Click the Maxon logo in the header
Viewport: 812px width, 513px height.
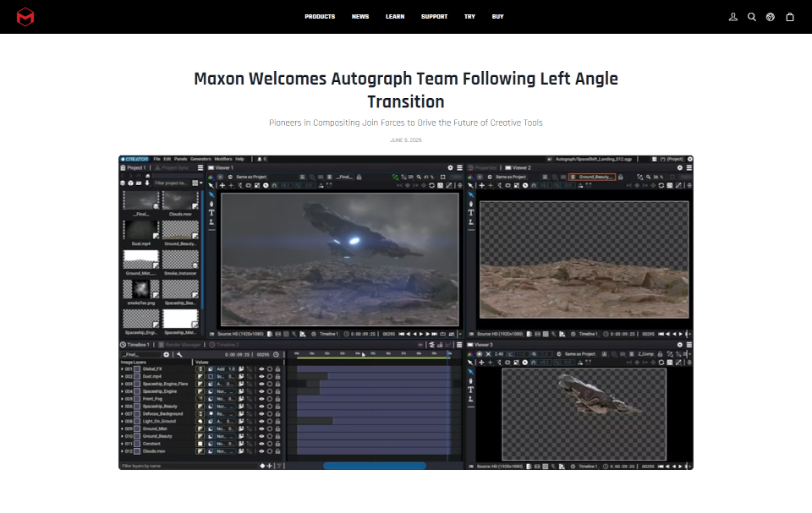25,17
